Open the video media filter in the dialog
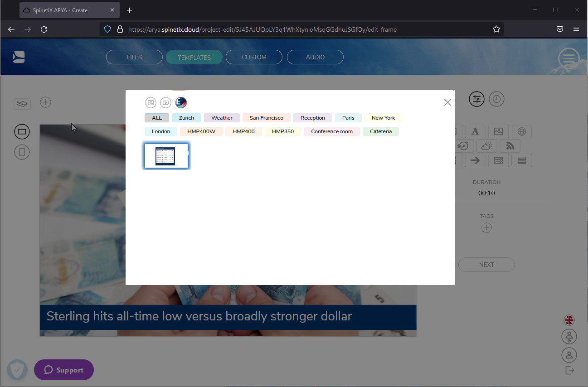The image size is (588, 387). pos(165,102)
